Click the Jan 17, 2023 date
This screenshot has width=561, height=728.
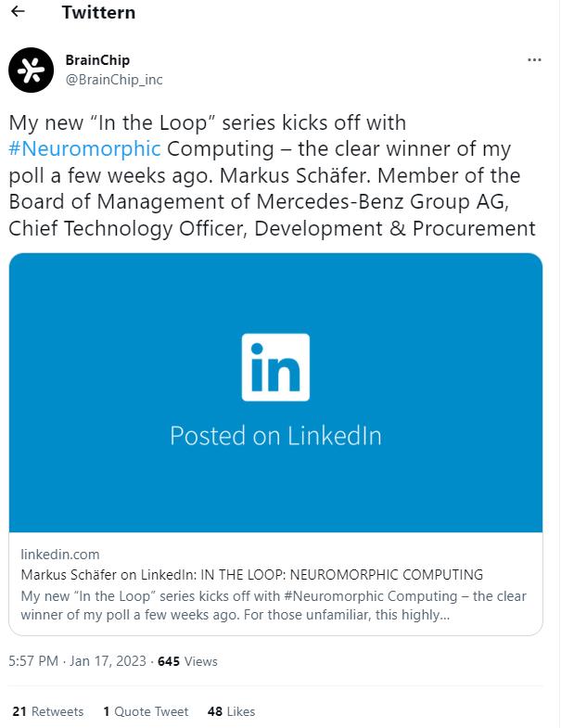pos(108,661)
